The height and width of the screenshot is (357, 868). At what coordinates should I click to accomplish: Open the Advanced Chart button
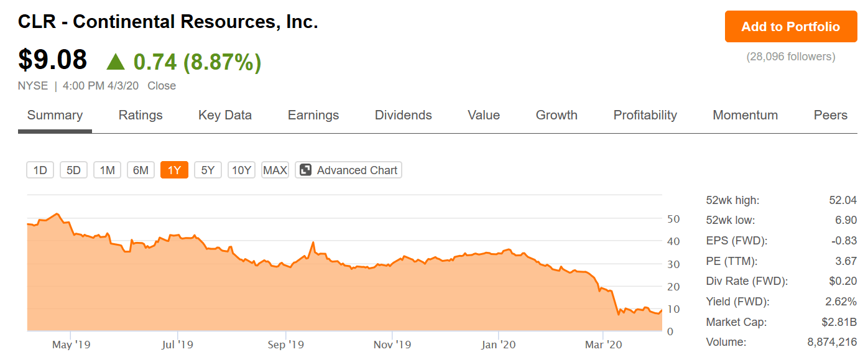[349, 170]
